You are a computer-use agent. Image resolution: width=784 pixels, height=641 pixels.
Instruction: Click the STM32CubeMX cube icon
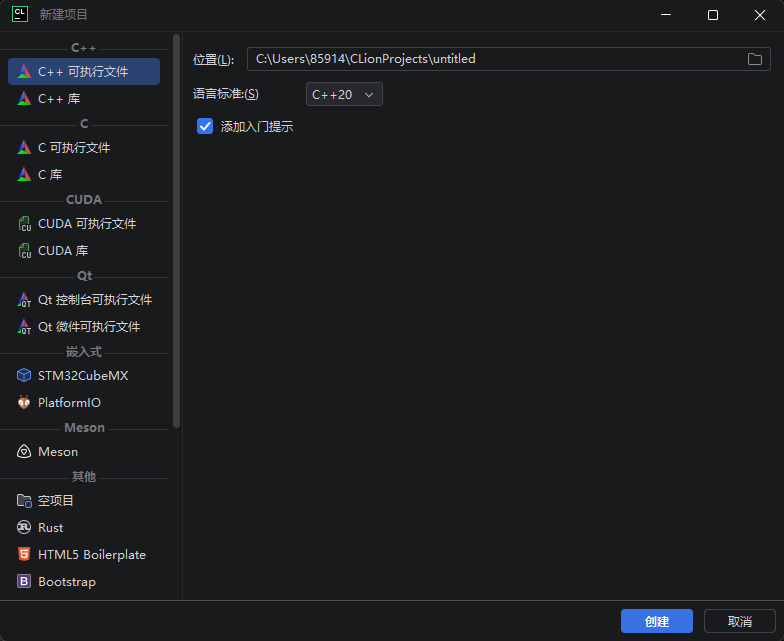[x=24, y=375]
